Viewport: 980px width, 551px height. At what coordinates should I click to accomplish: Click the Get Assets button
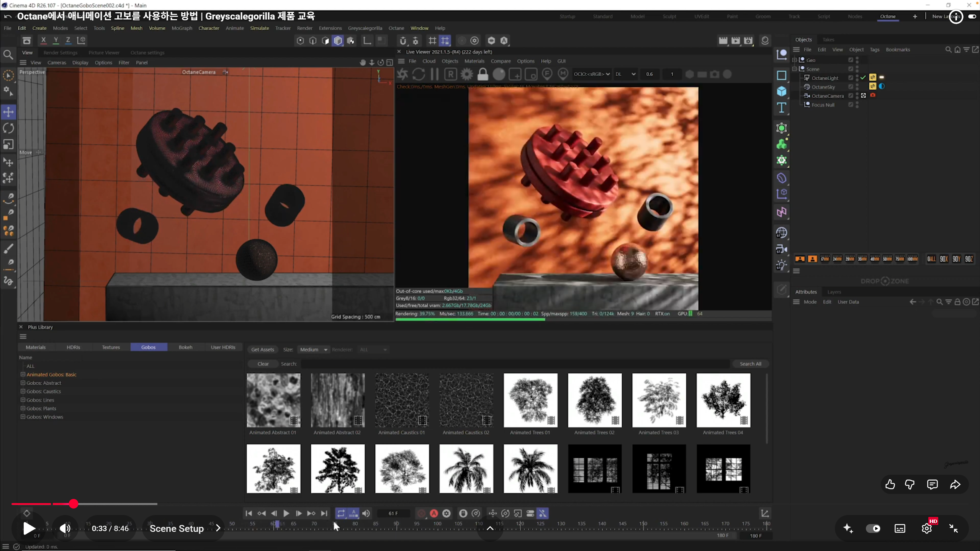coord(262,350)
